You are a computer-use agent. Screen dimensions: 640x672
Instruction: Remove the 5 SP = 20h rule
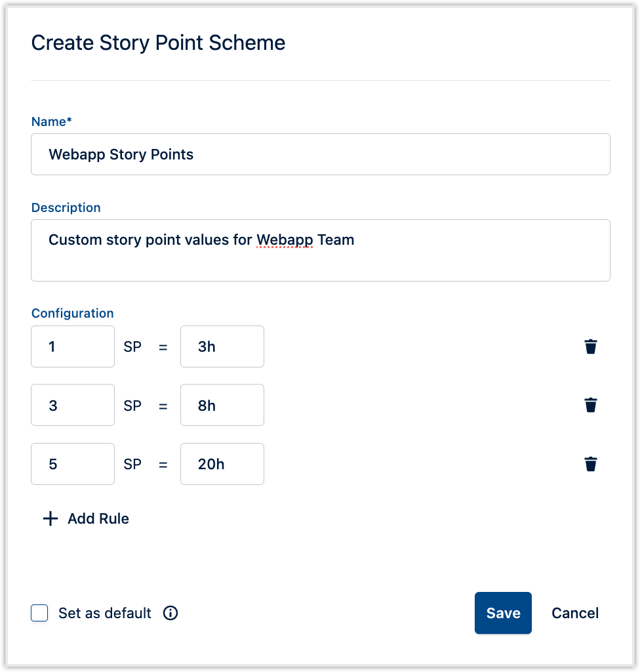click(591, 464)
